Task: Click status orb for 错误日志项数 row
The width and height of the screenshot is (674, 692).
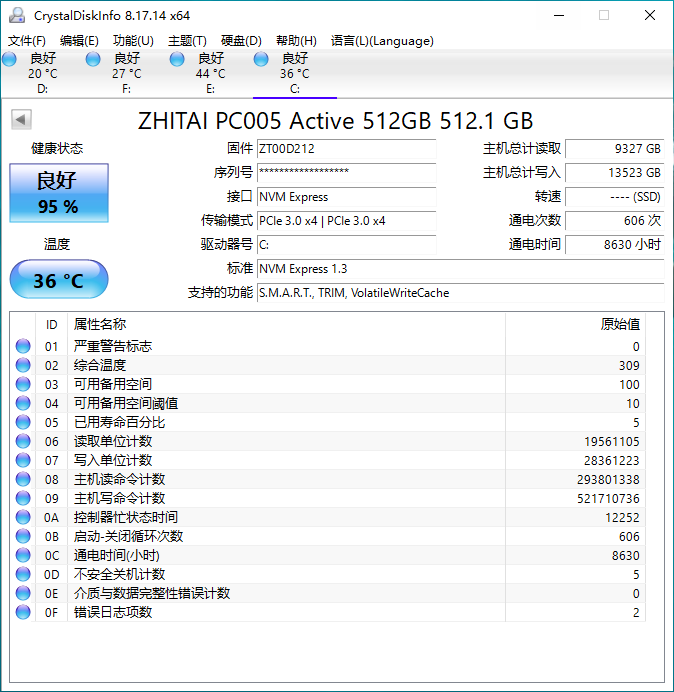Action: (23, 612)
